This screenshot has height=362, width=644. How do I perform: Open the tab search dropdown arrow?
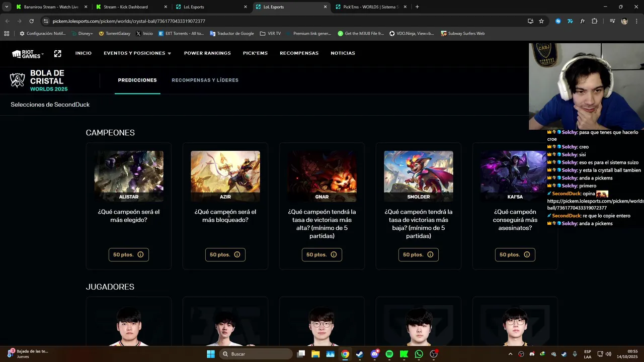(x=7, y=7)
